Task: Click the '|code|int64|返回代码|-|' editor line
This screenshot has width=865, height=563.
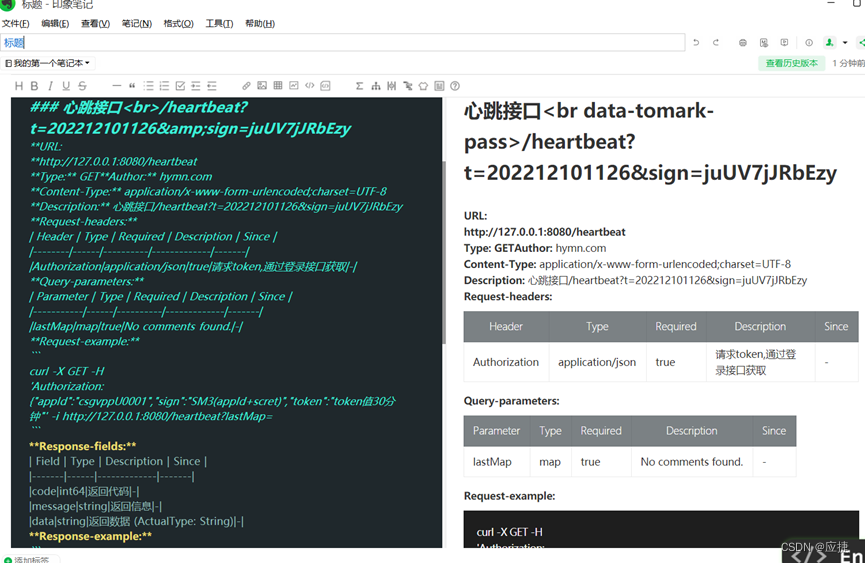Action: pos(84,491)
